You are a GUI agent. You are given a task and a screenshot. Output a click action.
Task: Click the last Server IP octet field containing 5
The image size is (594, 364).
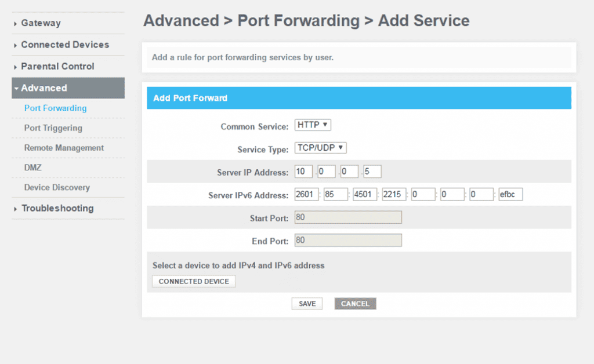click(372, 172)
